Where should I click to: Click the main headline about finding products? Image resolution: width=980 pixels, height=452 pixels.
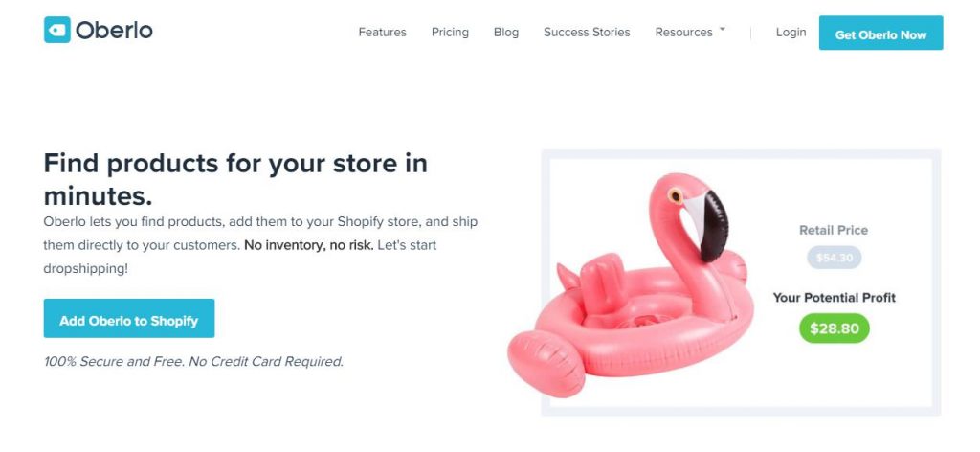[235, 179]
